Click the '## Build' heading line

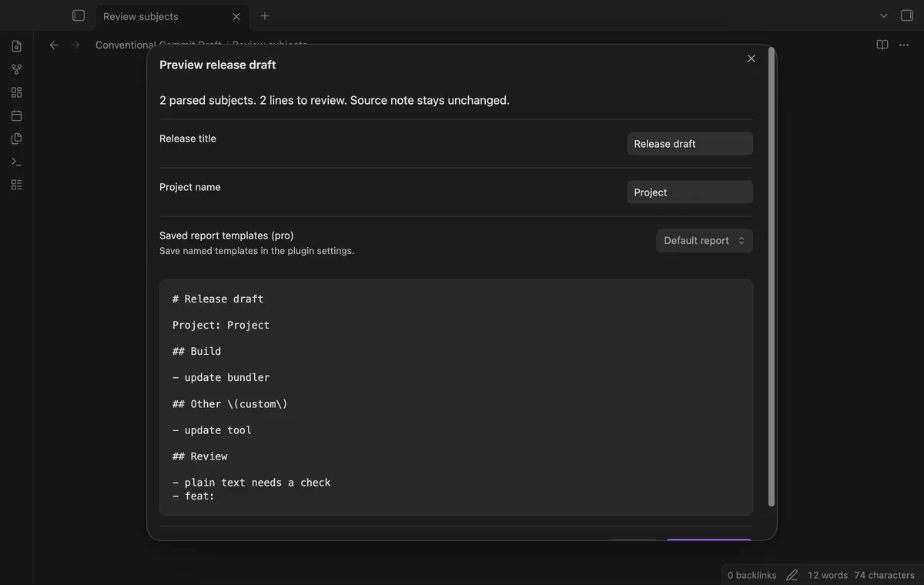[x=196, y=351]
